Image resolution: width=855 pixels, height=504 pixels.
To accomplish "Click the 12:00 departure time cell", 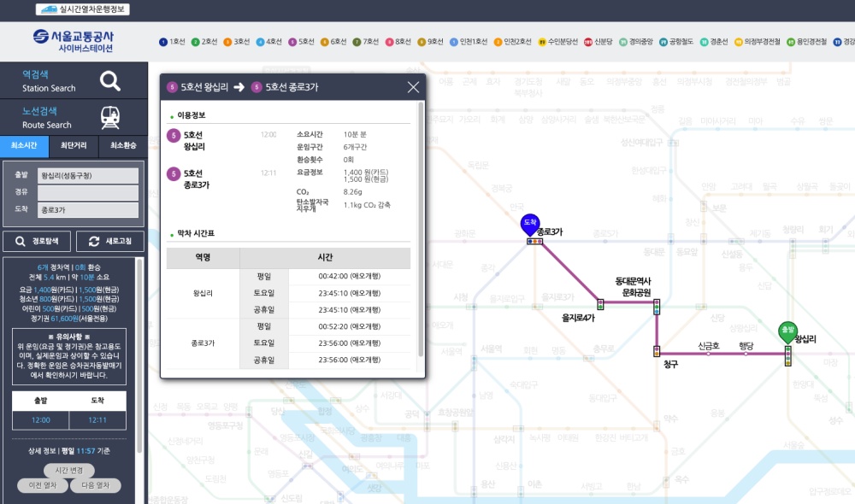I will click(41, 420).
